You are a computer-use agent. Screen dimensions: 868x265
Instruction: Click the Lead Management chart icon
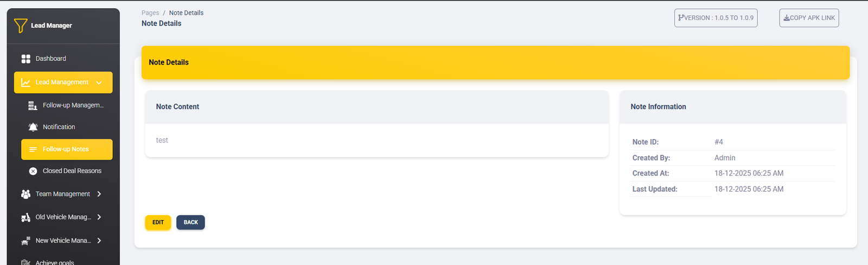click(25, 83)
